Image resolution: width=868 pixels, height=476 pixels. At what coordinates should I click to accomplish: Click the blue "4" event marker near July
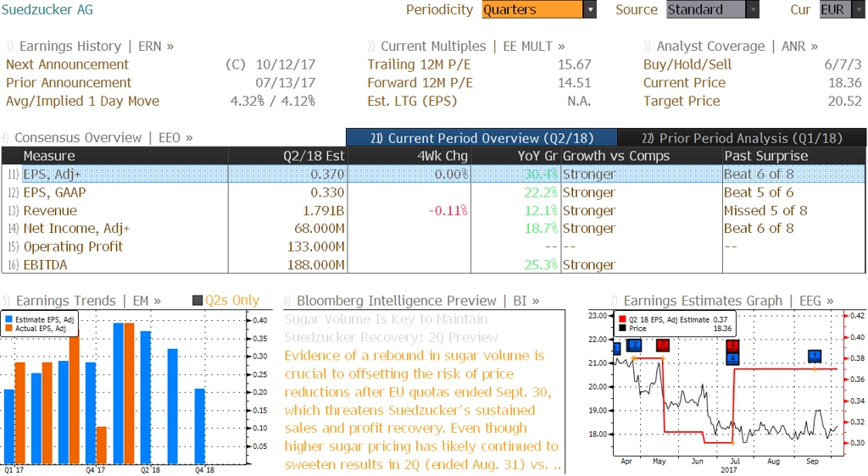[x=733, y=358]
